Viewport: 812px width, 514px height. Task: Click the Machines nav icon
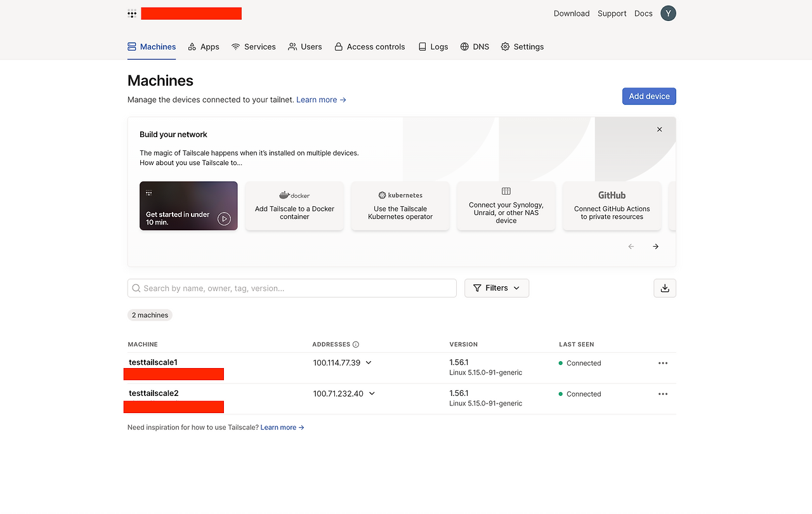(131, 46)
